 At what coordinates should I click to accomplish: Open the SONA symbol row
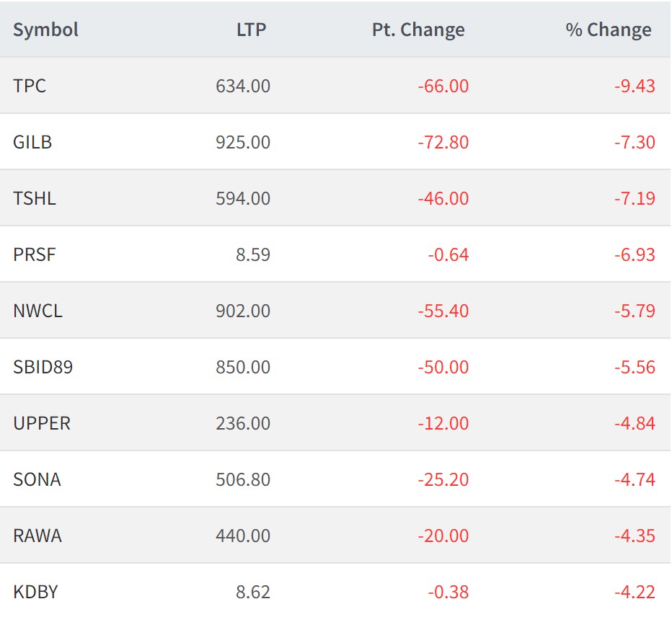pos(37,479)
